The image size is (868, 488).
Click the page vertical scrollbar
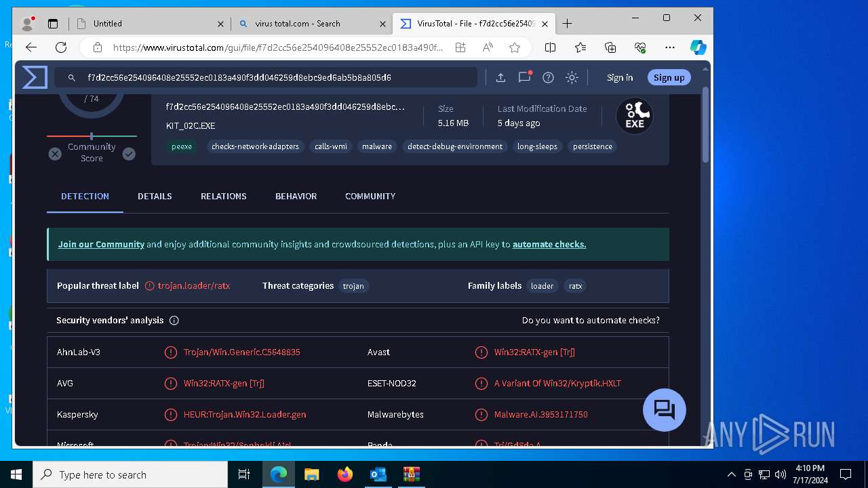[706, 125]
